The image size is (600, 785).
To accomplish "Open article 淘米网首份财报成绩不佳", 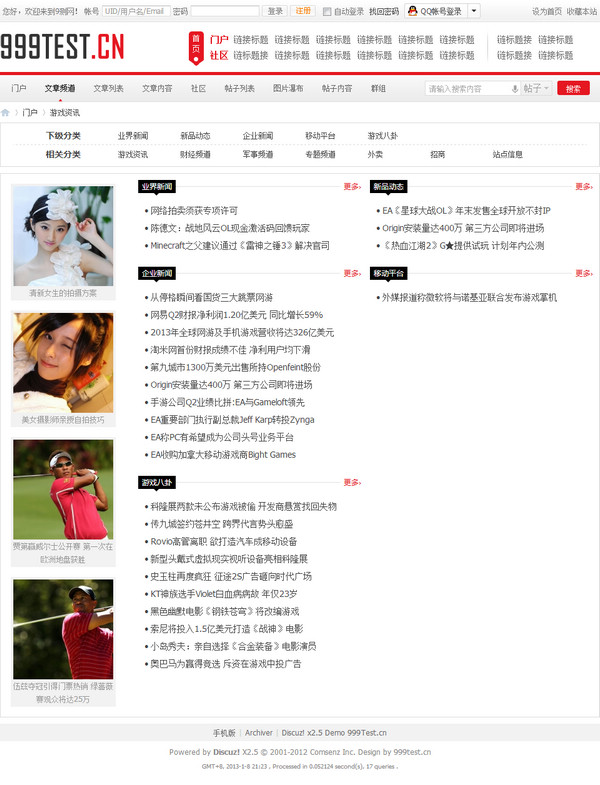I will tap(230, 350).
